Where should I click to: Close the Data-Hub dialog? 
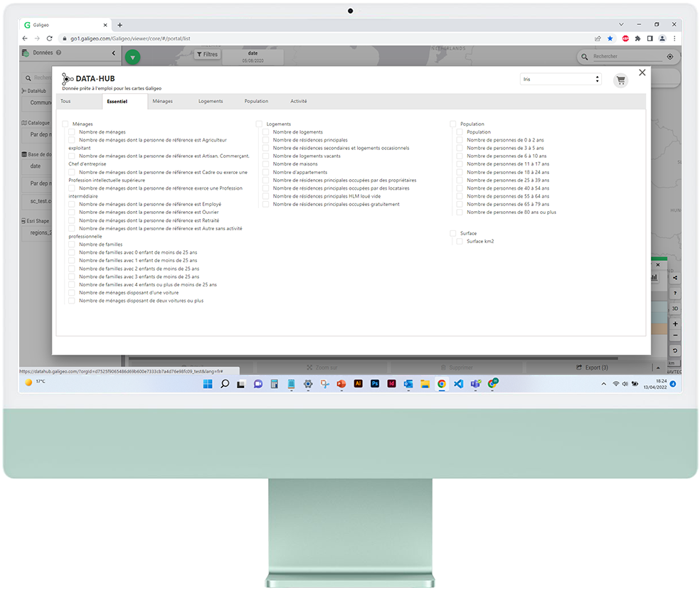(x=642, y=73)
